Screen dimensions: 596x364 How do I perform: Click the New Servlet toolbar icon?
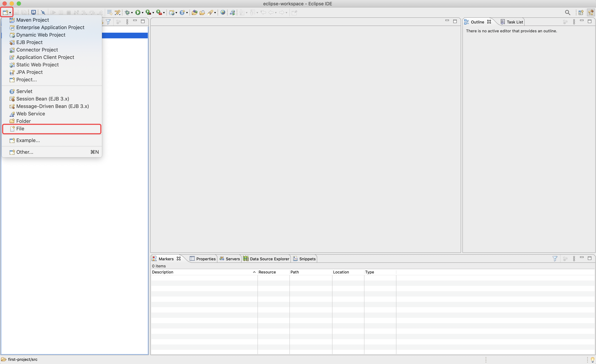(x=182, y=12)
